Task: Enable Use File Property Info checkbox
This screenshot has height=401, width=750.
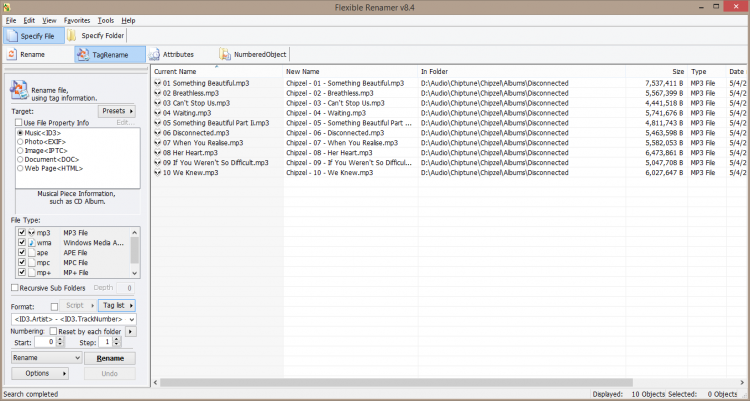Action: (18, 123)
